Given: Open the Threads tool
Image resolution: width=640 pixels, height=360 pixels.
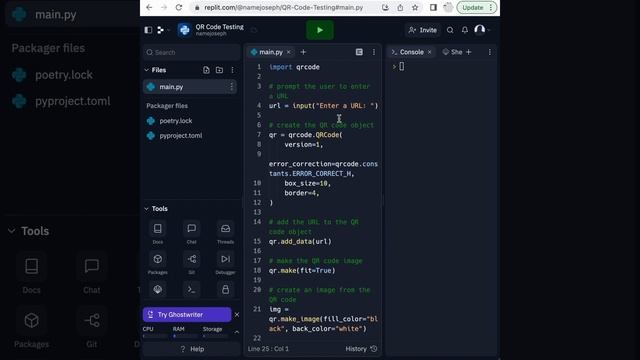Looking at the screenshot, I should click(225, 233).
